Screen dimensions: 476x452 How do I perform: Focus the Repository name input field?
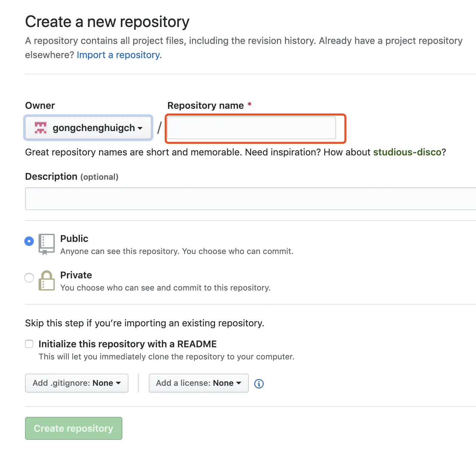tap(252, 128)
